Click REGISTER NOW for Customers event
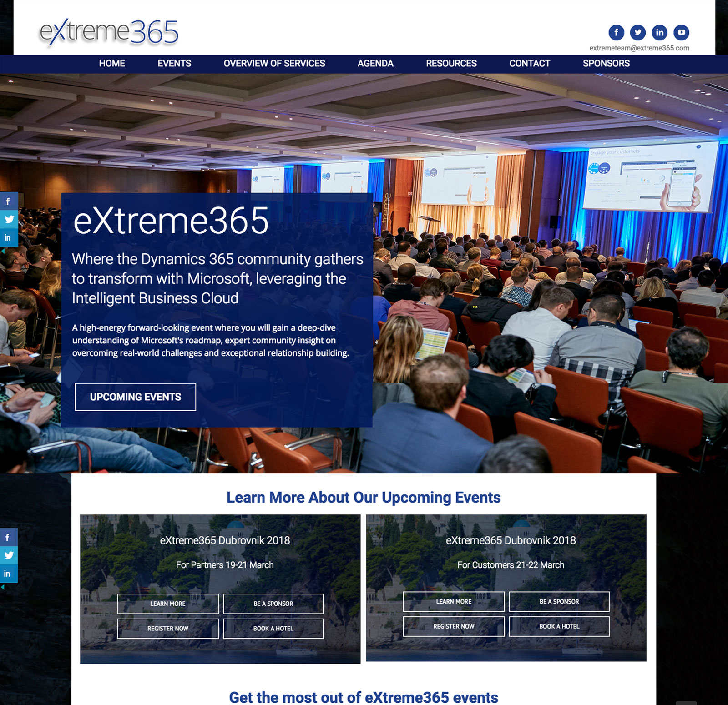Viewport: 728px width, 705px height. coord(454,626)
